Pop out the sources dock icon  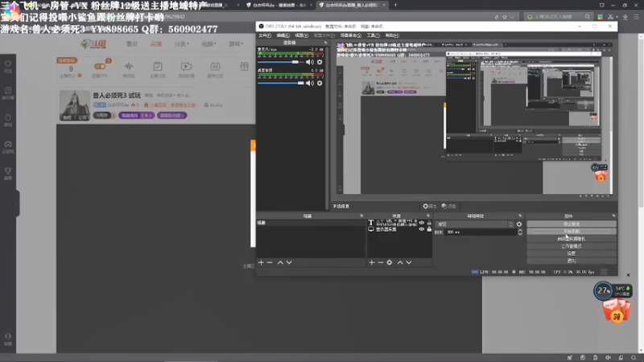point(428,216)
